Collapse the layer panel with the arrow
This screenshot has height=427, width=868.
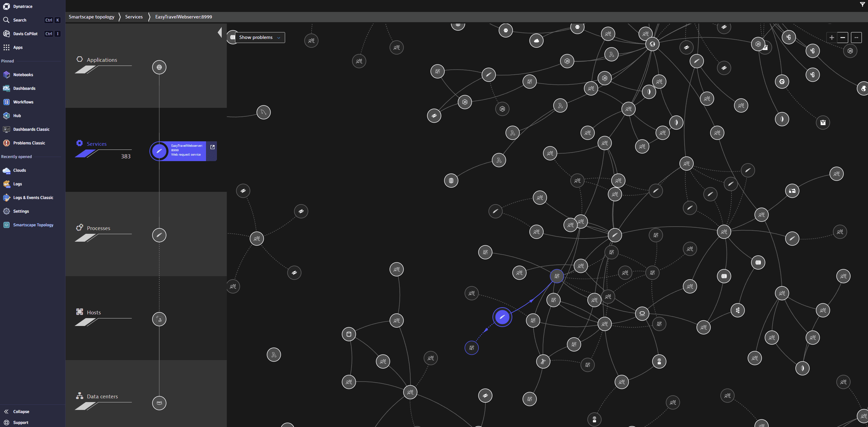[x=220, y=32]
